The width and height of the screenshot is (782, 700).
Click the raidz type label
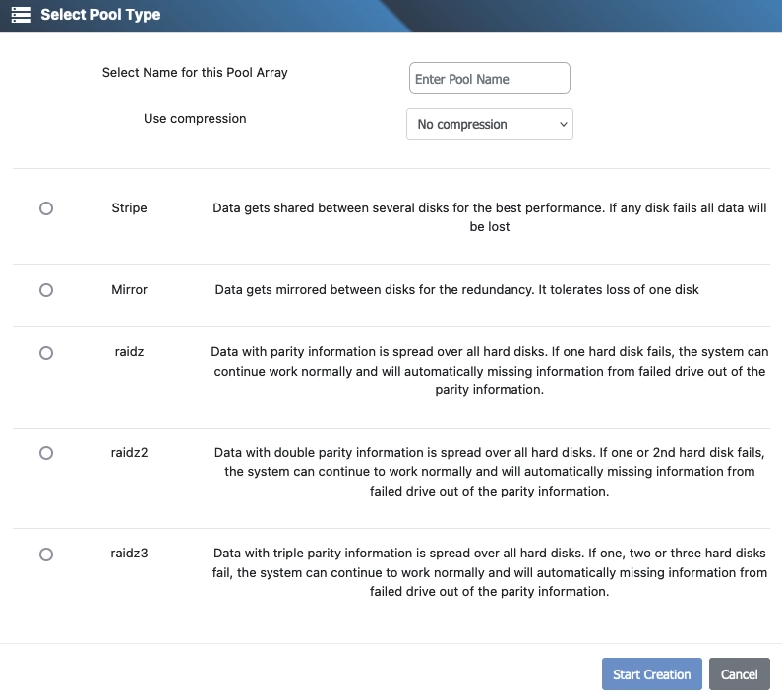tap(129, 352)
